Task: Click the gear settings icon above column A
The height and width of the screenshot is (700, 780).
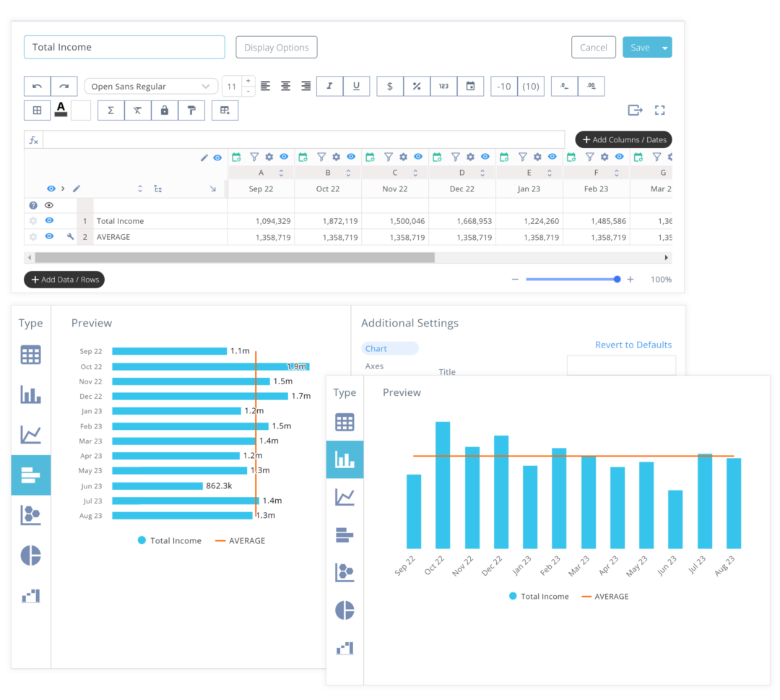Action: click(268, 157)
